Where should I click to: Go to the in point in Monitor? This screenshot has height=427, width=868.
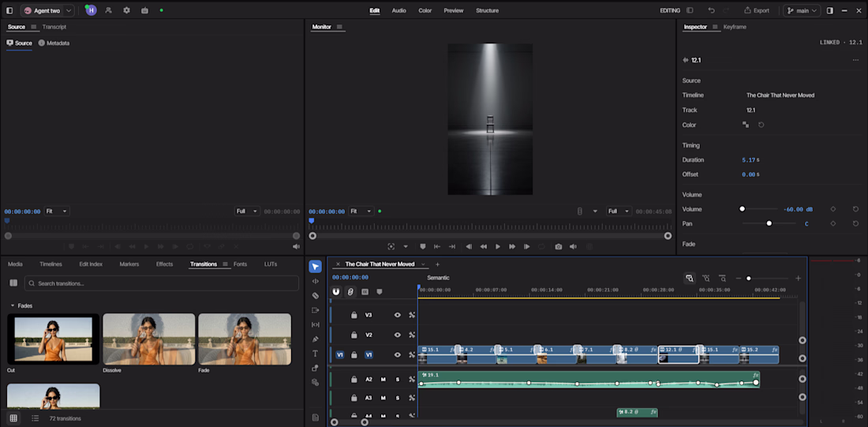click(x=437, y=246)
